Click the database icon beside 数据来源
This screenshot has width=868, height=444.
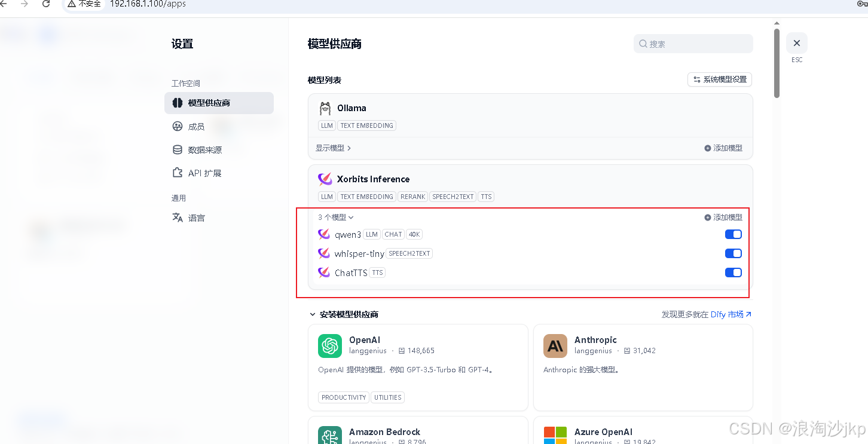[x=178, y=149]
